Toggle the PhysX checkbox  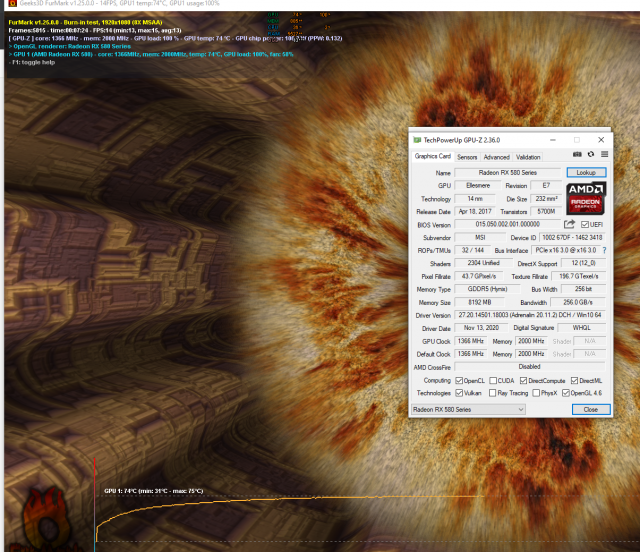pyautogui.click(x=536, y=393)
